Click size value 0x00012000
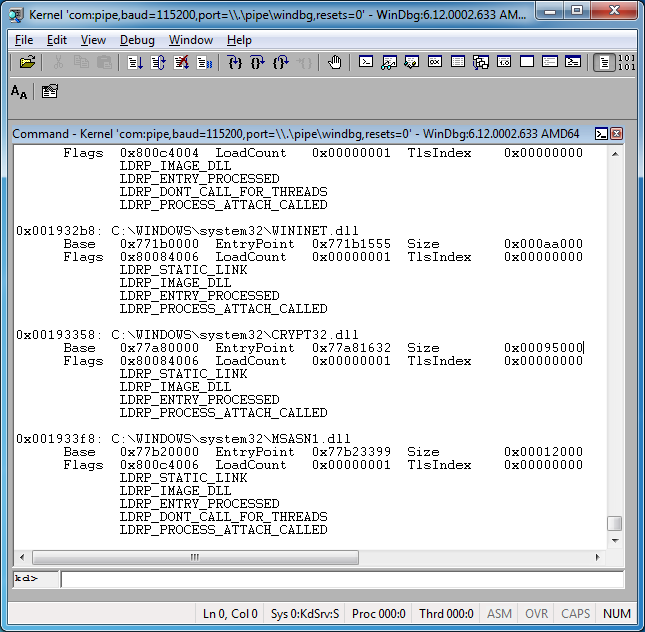The width and height of the screenshot is (645, 632). (543, 452)
